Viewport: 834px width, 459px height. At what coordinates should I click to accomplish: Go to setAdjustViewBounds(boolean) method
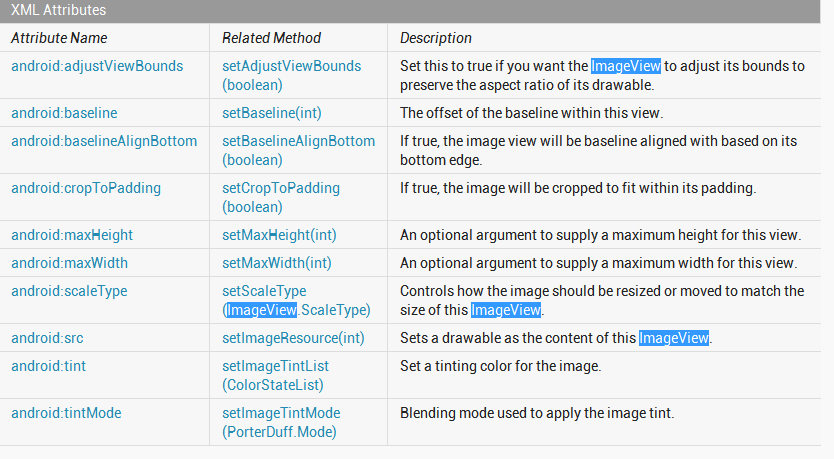[291, 76]
